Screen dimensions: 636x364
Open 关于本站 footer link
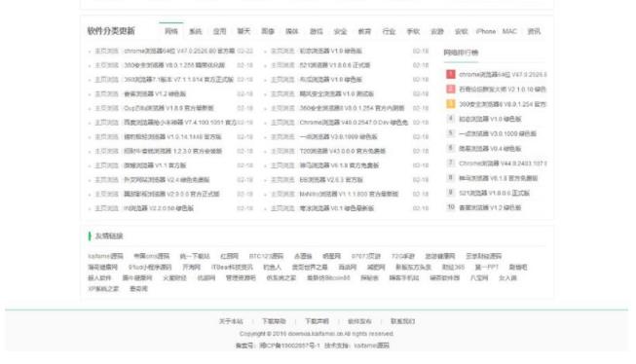tap(231, 321)
